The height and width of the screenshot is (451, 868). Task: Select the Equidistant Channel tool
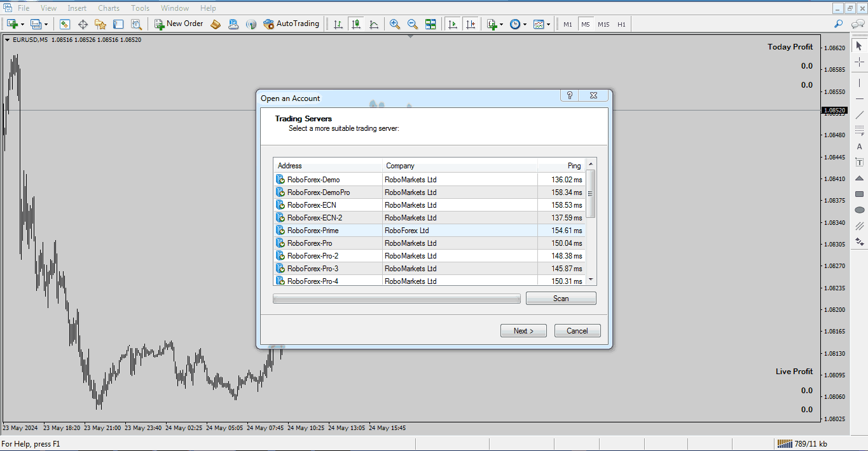(x=860, y=226)
